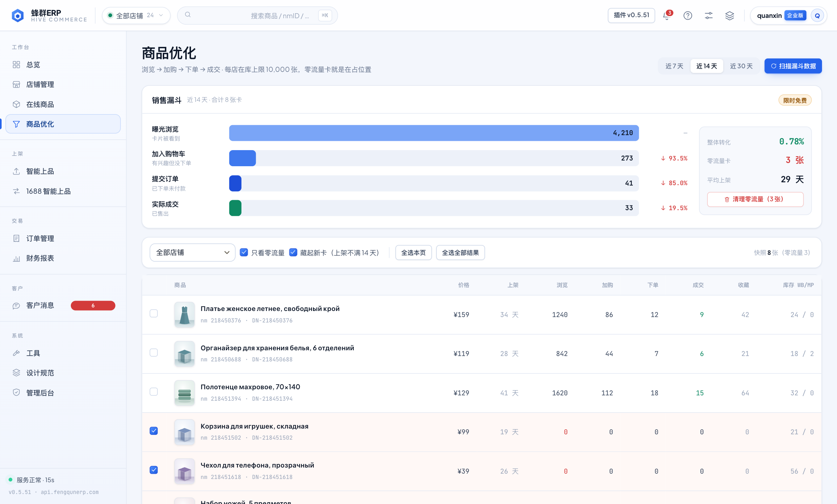
Task: Focus the 搜索商品 search field
Action: (257, 15)
